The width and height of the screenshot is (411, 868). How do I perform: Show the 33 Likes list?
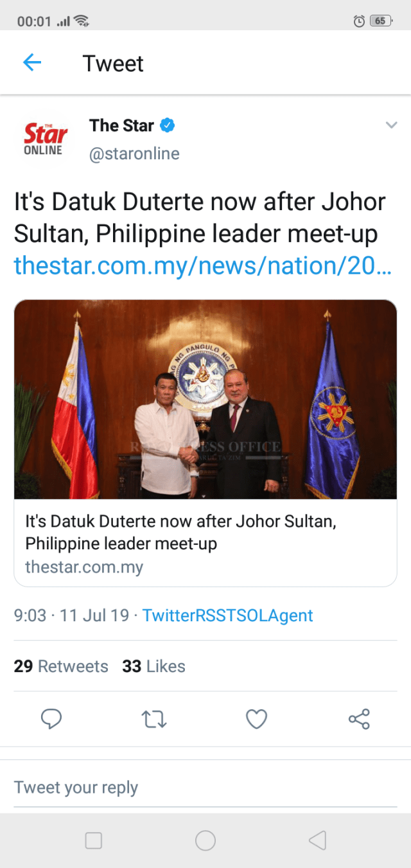tap(153, 666)
